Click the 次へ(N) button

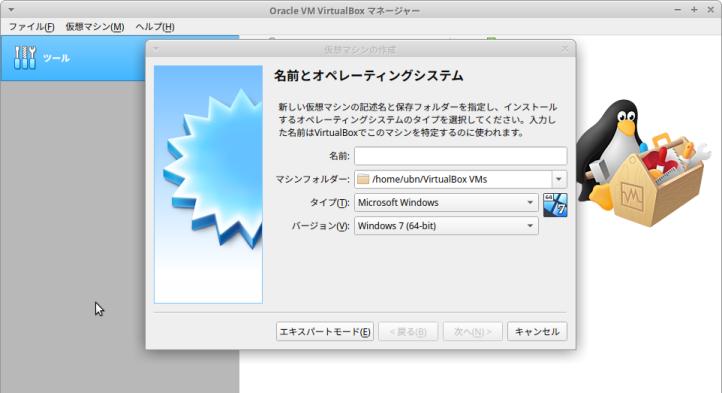[x=472, y=331]
